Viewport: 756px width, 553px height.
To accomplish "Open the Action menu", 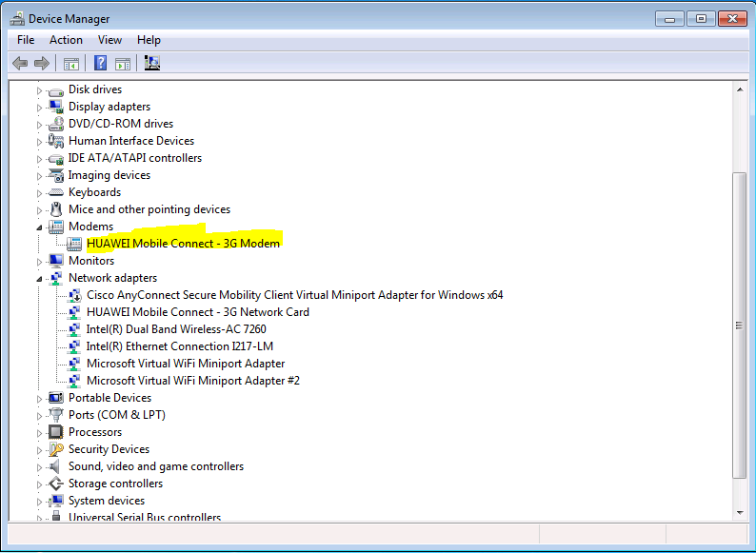I will 66,40.
